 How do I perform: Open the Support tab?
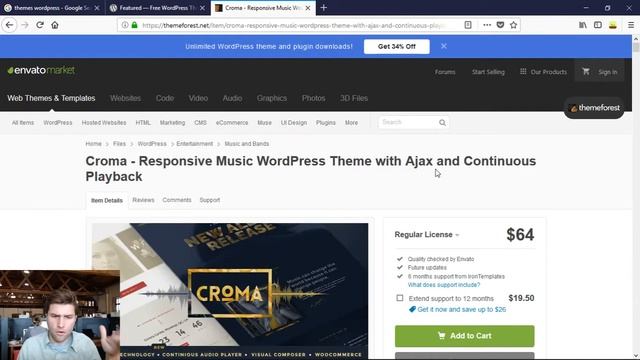(210, 200)
